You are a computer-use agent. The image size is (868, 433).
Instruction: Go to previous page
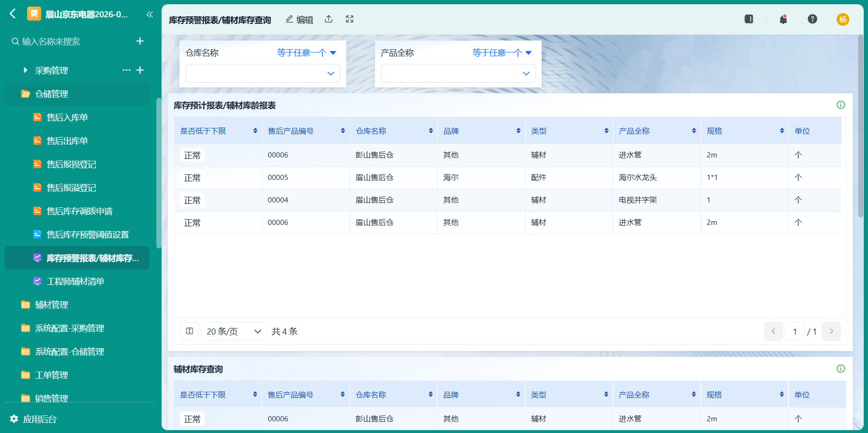coord(773,331)
